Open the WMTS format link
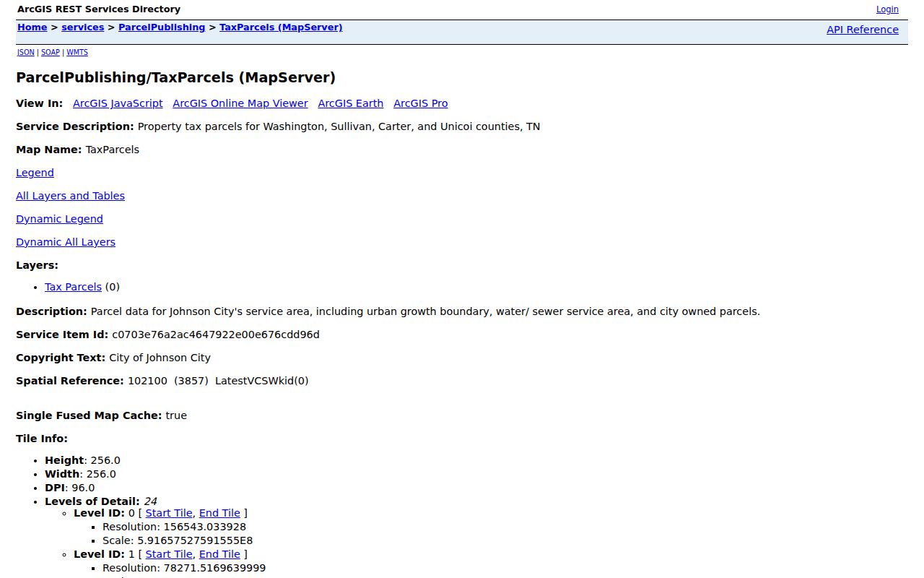 tap(77, 53)
